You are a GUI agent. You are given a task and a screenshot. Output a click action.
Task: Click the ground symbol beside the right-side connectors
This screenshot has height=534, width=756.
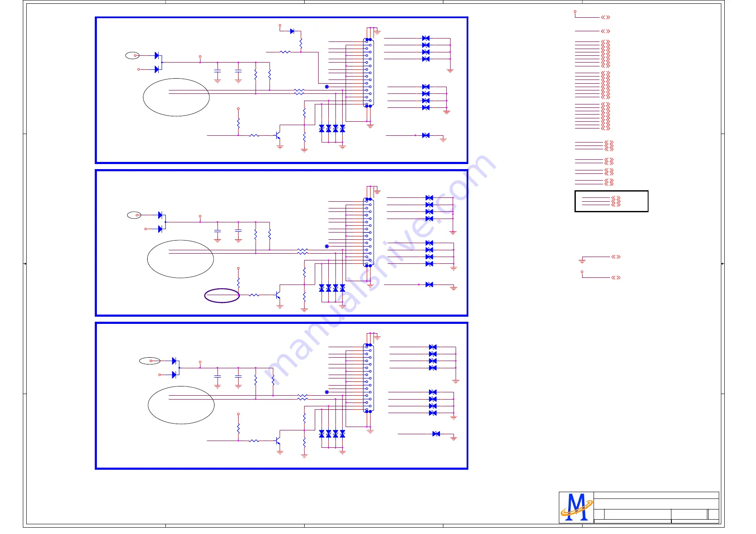pos(582,260)
